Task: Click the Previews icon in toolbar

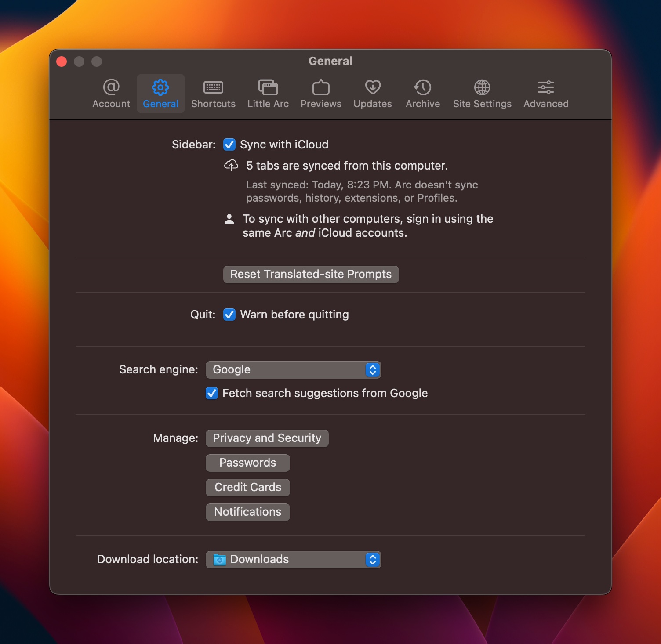Action: click(321, 87)
